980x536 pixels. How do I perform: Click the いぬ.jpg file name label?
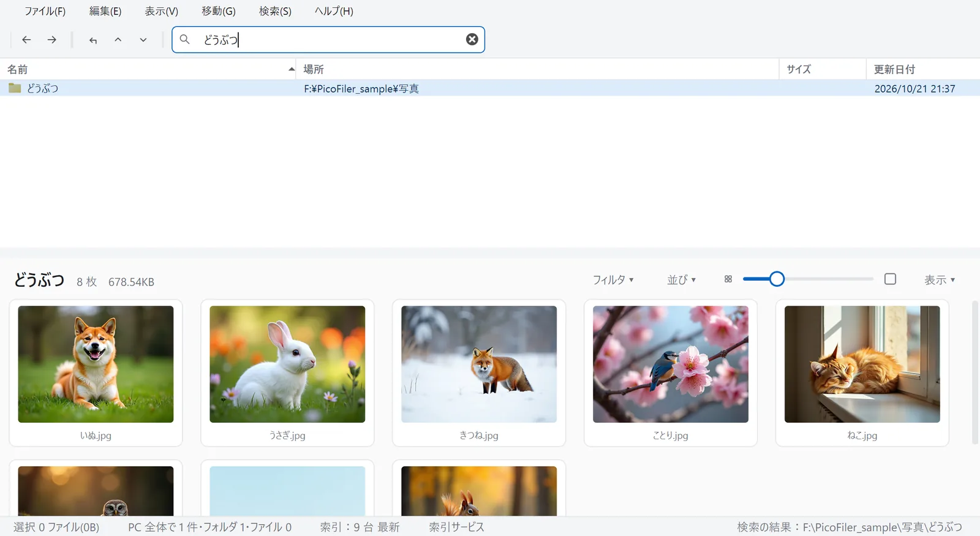[96, 436]
